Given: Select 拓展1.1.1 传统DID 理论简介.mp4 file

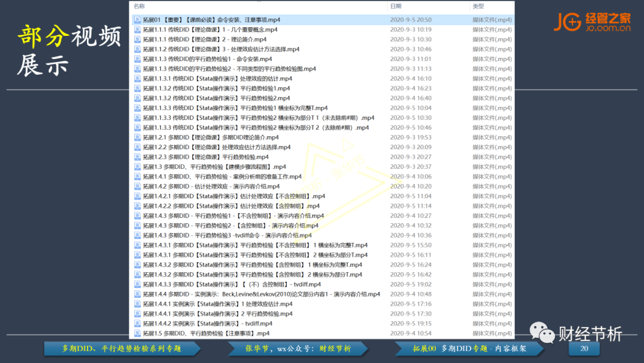Looking at the screenshot, I should pyautogui.click(x=204, y=39).
